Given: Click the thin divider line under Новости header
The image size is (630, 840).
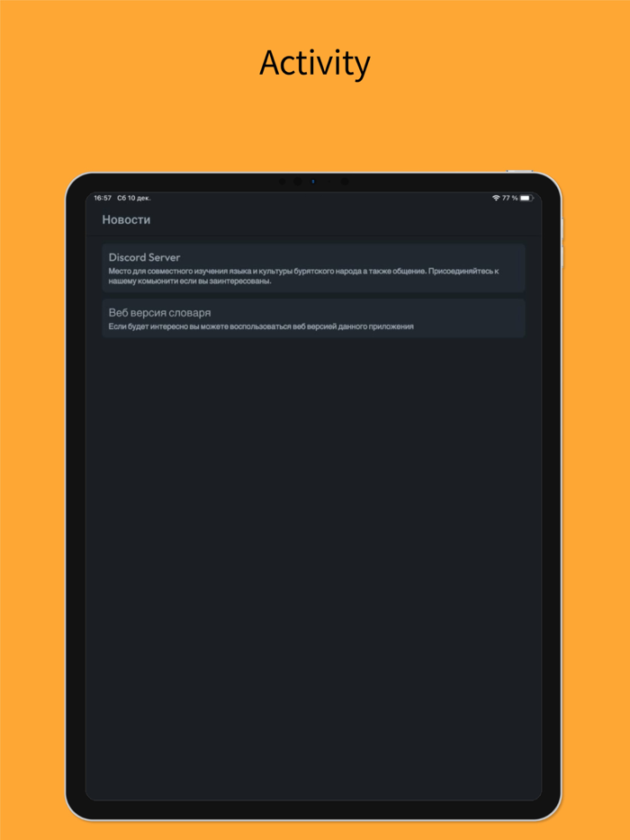Looking at the screenshot, I should (314, 235).
